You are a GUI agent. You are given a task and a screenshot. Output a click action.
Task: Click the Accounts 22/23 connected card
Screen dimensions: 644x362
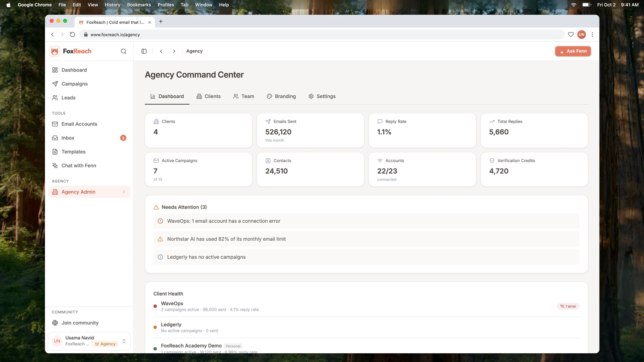[422, 169]
